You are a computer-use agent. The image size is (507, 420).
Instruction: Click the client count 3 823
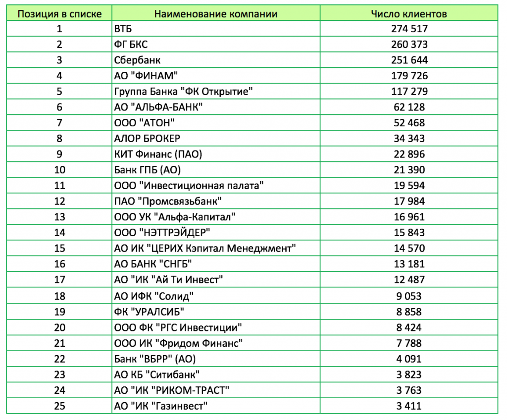pyautogui.click(x=409, y=374)
